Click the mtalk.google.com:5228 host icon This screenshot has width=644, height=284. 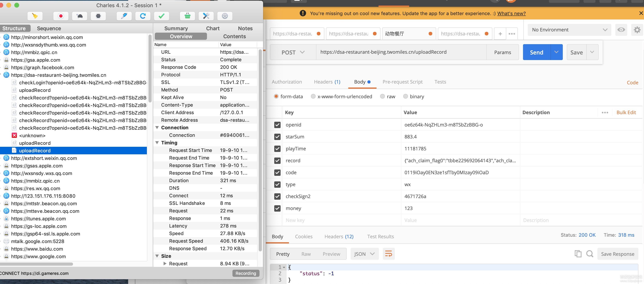pyautogui.click(x=7, y=241)
